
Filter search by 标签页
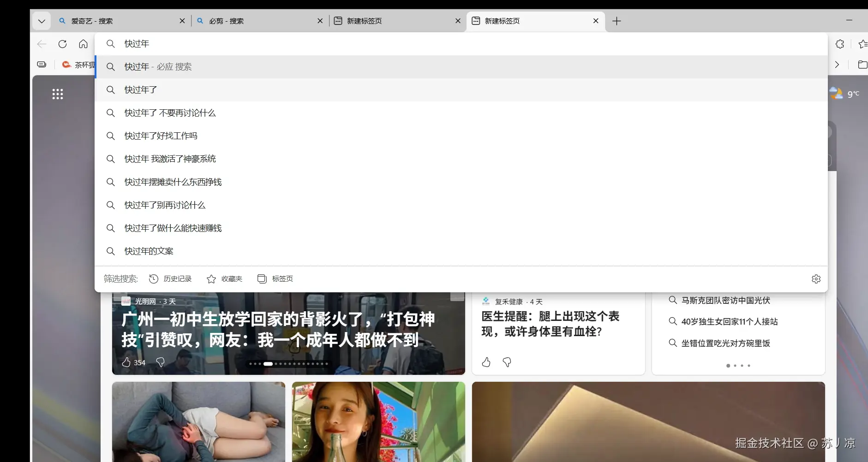(x=275, y=279)
